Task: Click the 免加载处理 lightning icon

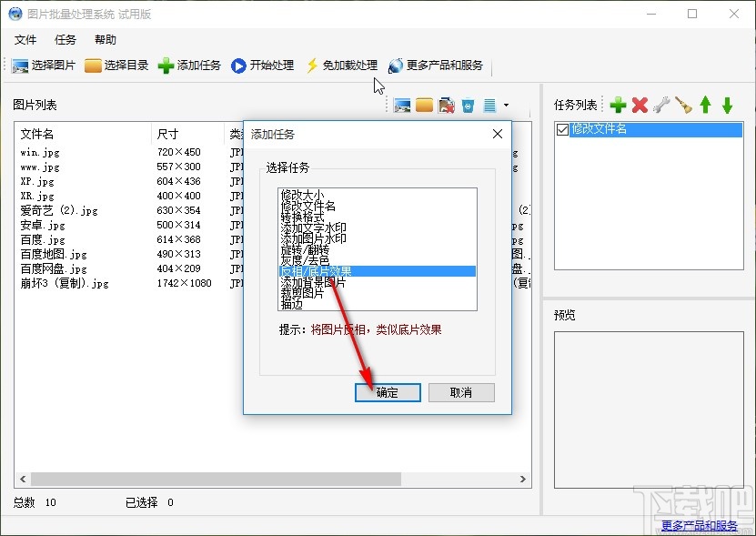Action: [312, 65]
